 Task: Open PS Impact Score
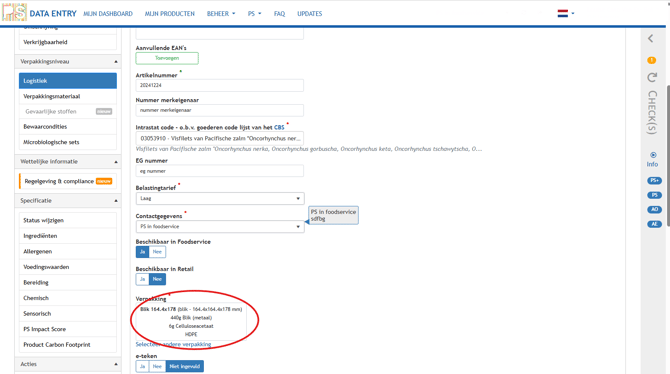point(68,329)
